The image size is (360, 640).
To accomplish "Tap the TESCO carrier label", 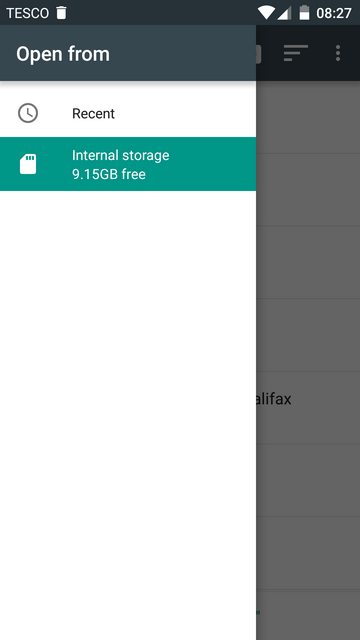I will (27, 13).
